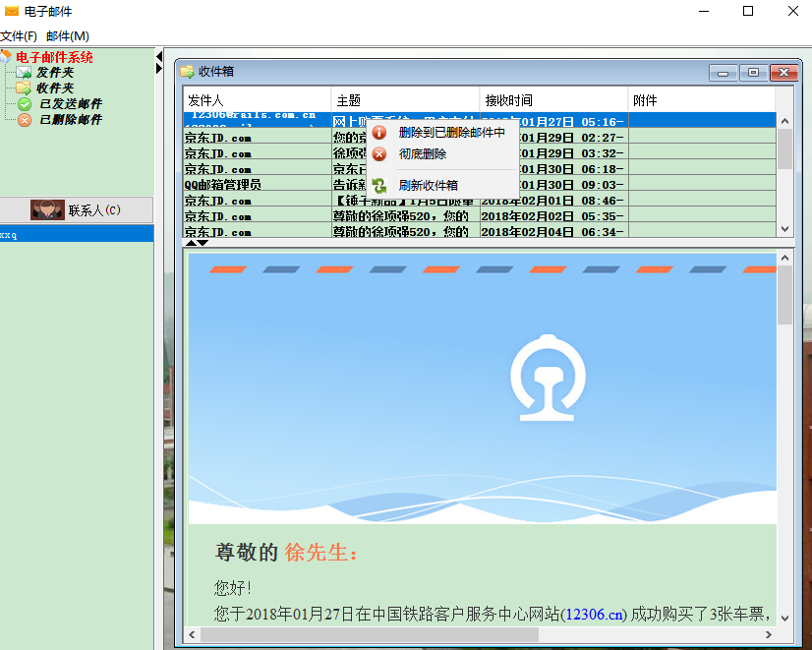Click the green refresh icon beside 刷新收件箱
812x650 pixels.
pyautogui.click(x=379, y=185)
